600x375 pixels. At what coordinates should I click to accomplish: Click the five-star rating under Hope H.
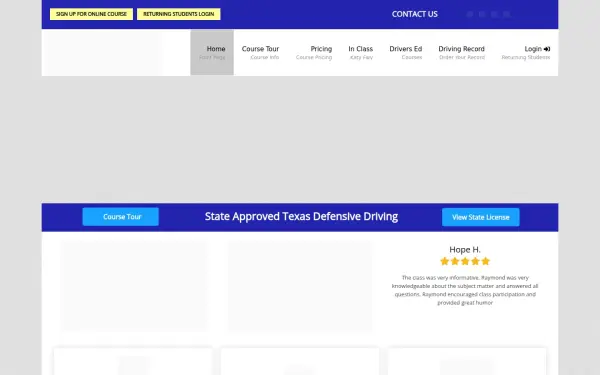point(465,261)
